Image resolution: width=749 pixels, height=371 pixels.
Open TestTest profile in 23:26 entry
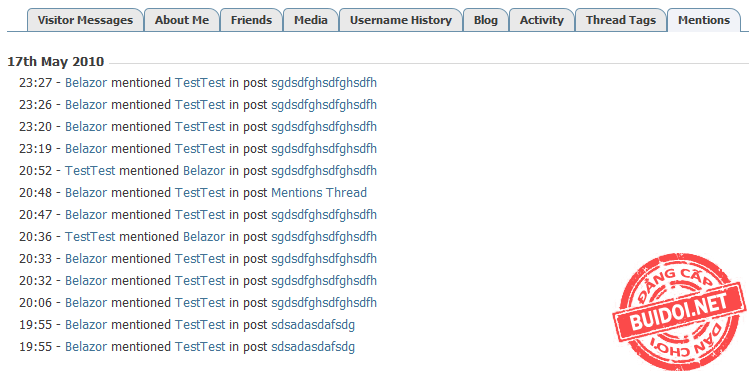point(200,105)
